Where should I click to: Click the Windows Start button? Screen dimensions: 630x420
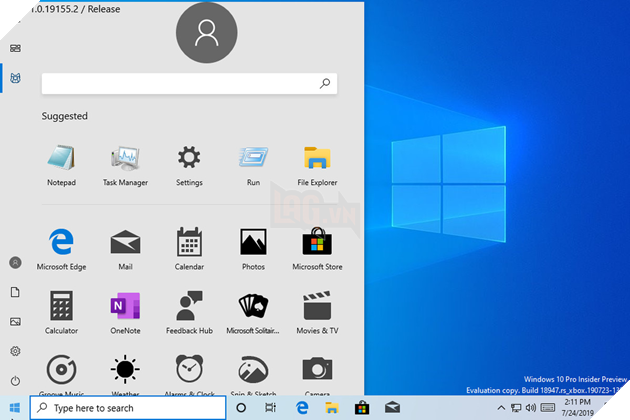tap(14, 408)
